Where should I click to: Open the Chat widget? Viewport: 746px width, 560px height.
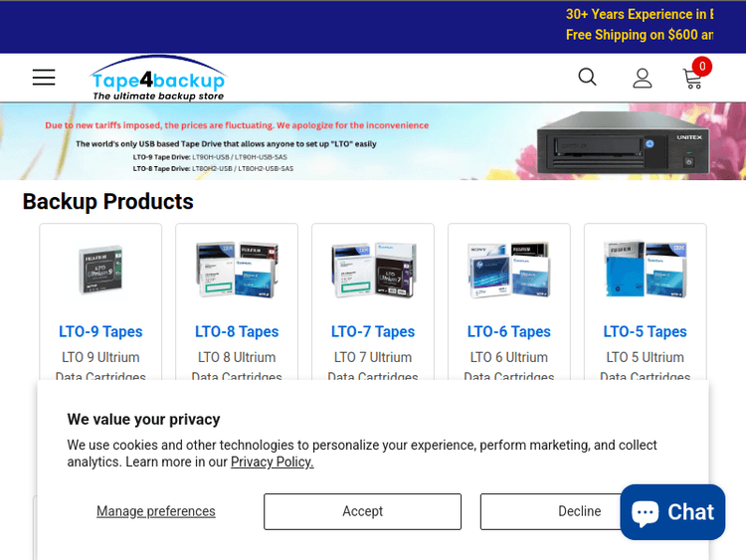(672, 512)
